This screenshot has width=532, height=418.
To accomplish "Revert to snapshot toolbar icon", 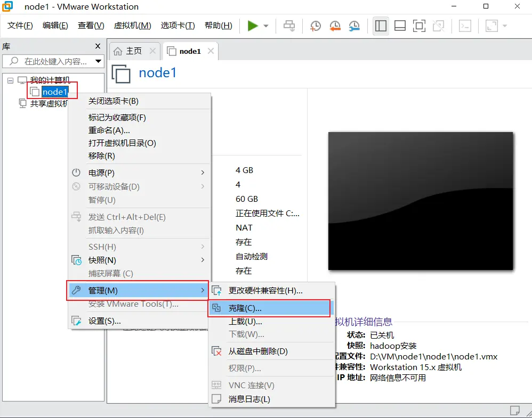I will pyautogui.click(x=335, y=26).
